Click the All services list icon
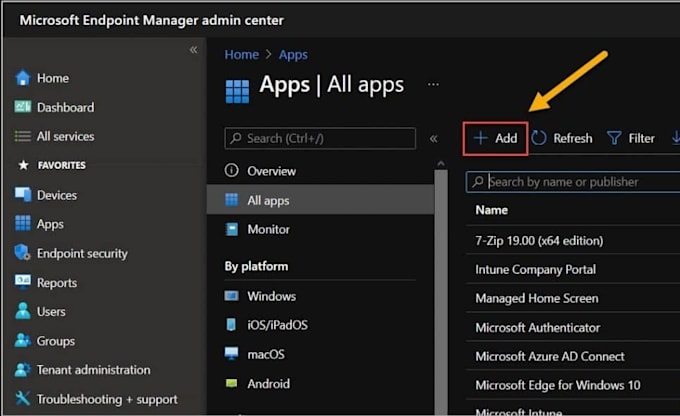The image size is (680, 416). pos(23,136)
